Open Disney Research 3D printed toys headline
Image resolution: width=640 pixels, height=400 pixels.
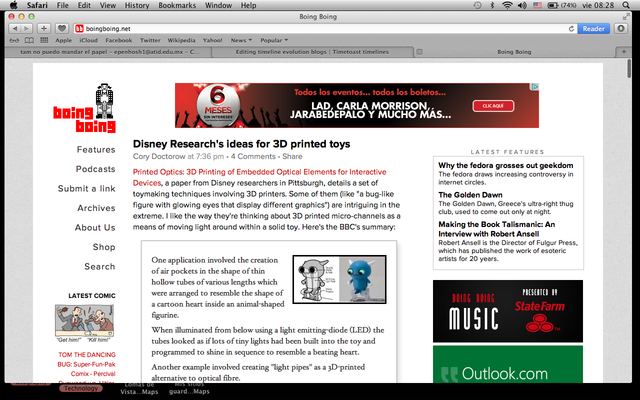tap(242, 144)
